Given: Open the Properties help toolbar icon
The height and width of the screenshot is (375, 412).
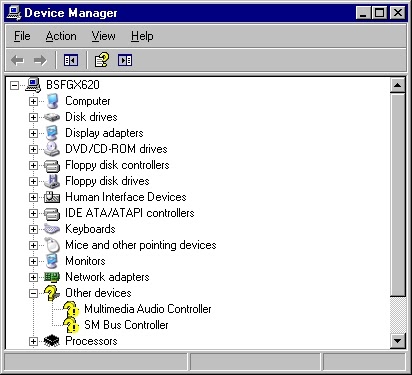Looking at the screenshot, I should coord(102,60).
